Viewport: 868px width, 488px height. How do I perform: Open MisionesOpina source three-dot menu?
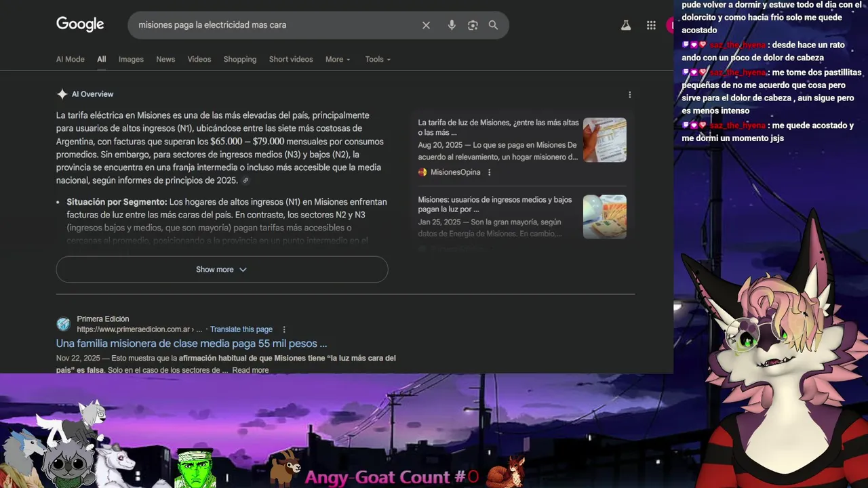tap(489, 172)
